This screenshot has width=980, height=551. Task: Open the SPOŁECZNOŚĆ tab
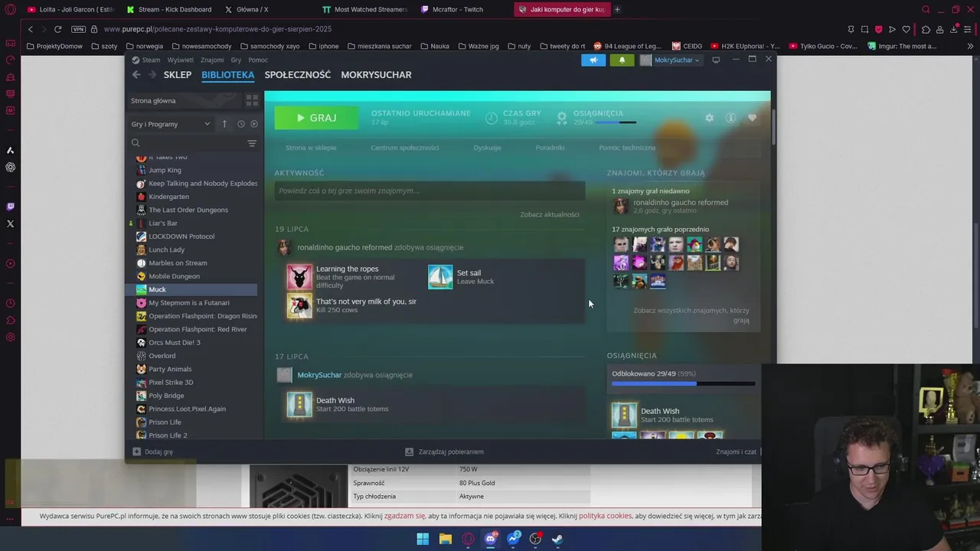point(298,74)
